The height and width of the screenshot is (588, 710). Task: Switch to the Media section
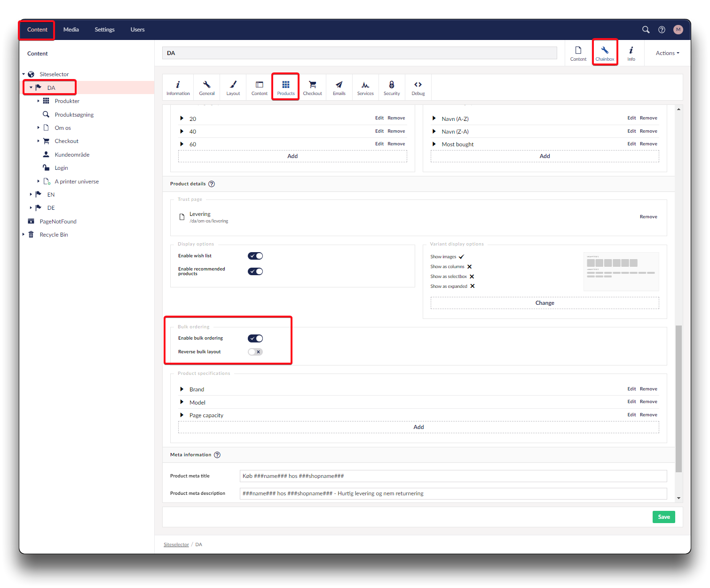71,30
